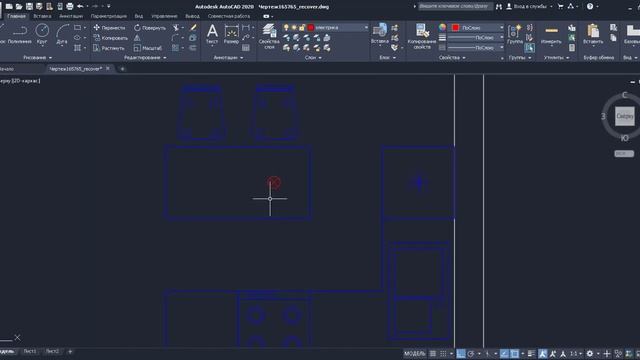
Task: Click the МОДЕЛЬ status bar button
Action: 414,353
